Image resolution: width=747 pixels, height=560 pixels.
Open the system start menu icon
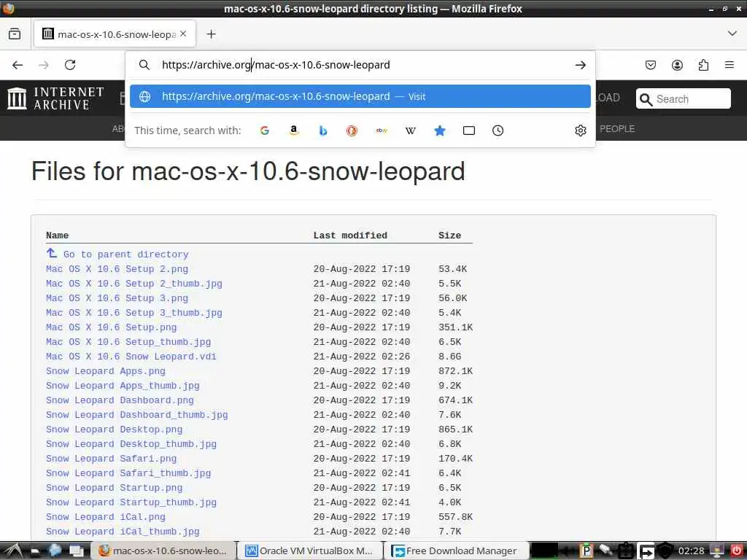[x=12, y=551]
